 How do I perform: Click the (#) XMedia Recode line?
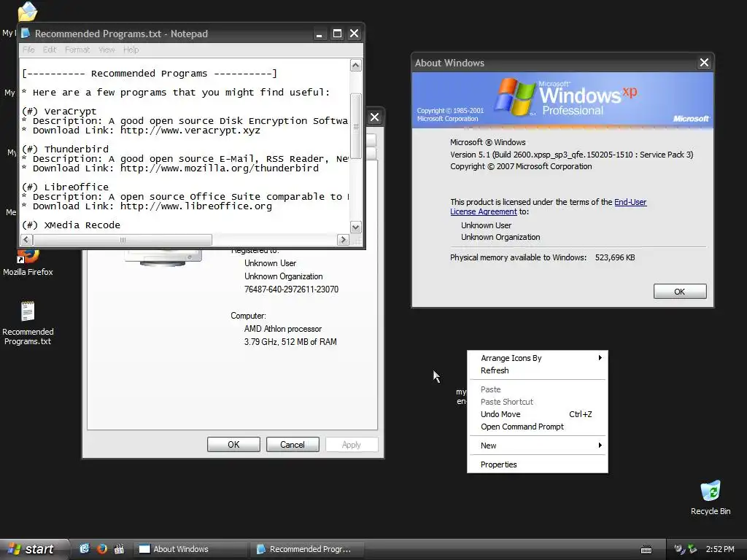pos(71,225)
